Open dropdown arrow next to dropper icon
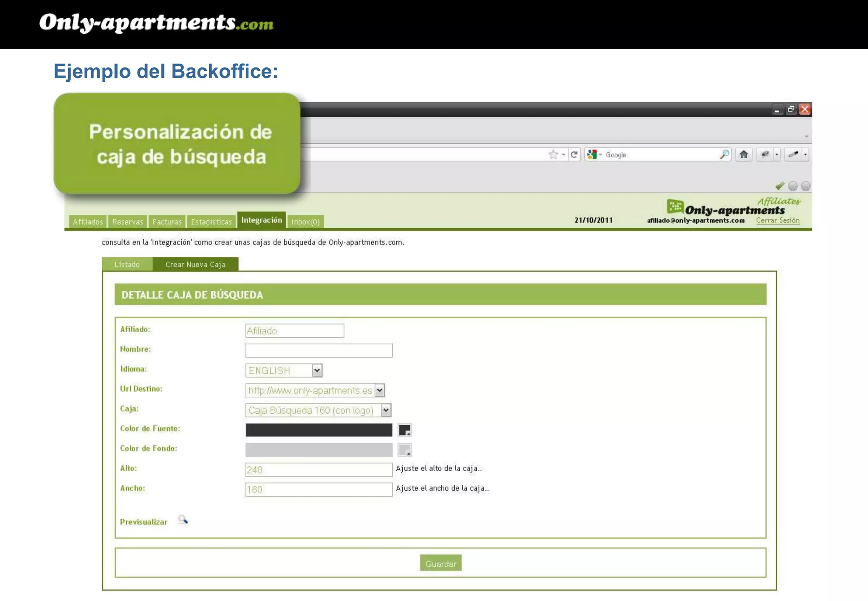The width and height of the screenshot is (868, 601). coord(805,155)
